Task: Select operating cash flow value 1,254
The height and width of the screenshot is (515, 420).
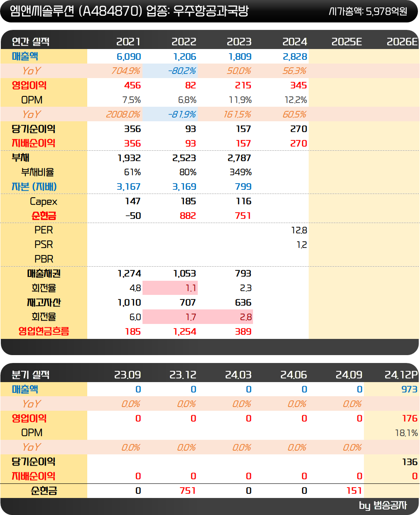Action: pos(185,332)
